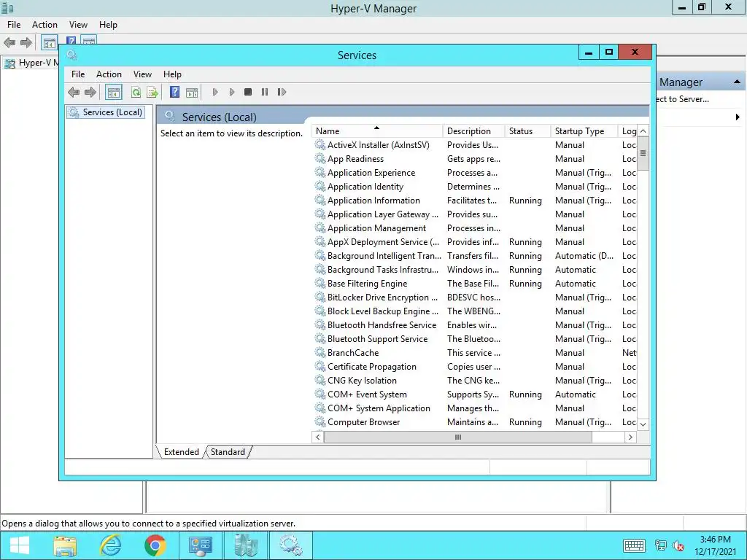
Task: Click Export List icon in Services toolbar
Action: (152, 93)
